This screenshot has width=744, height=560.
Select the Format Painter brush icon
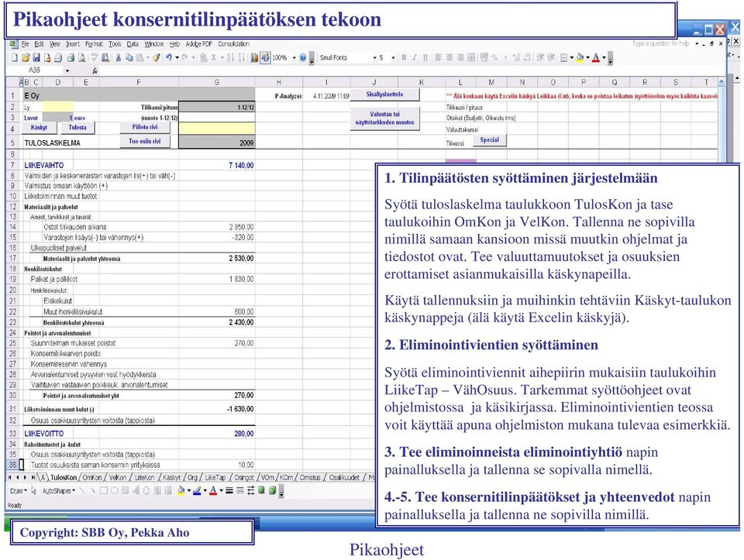[156, 57]
